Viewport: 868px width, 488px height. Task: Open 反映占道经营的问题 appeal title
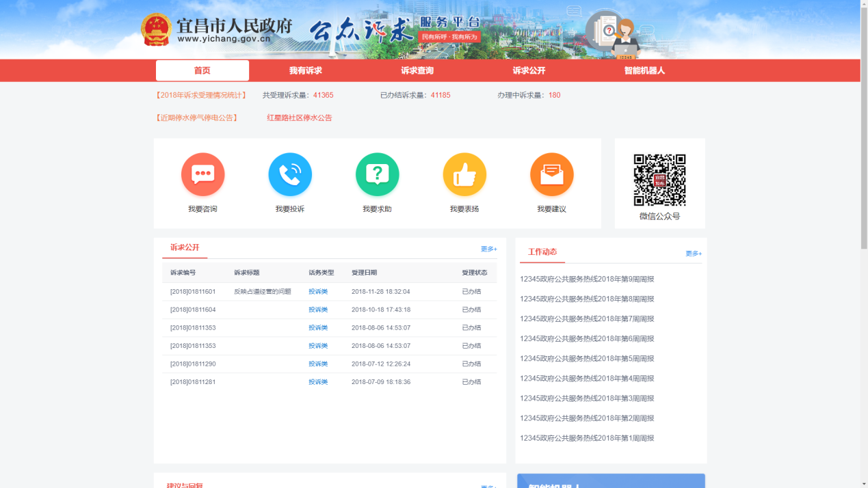[263, 291]
